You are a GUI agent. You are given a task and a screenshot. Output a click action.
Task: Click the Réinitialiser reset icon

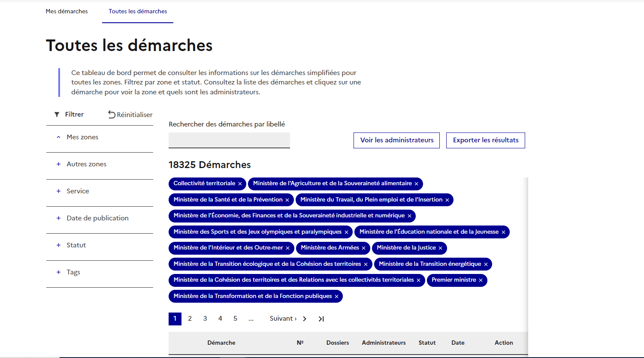pyautogui.click(x=111, y=114)
